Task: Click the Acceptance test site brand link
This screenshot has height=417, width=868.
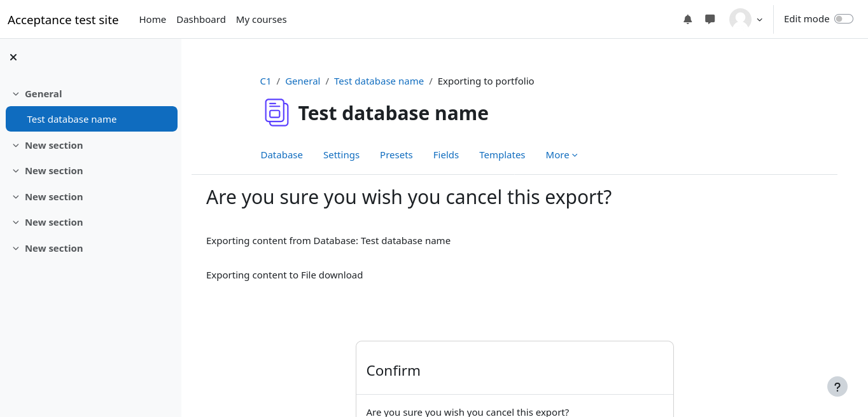Action: point(63,20)
